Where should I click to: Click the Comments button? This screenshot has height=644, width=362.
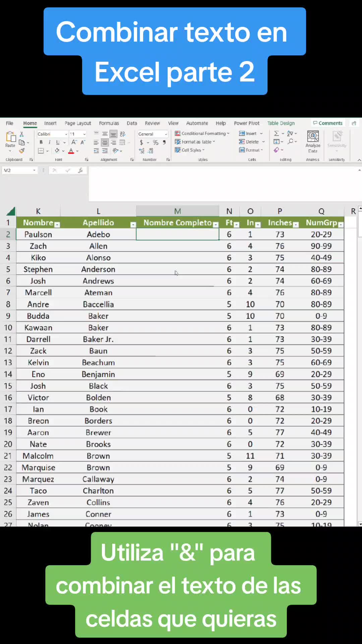coord(328,123)
